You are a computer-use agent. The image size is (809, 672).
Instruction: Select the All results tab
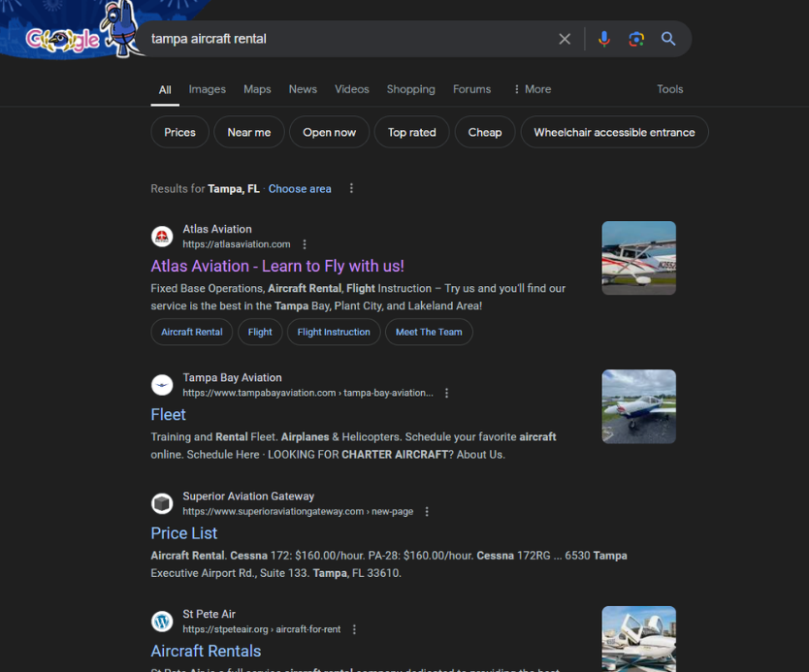coord(165,90)
